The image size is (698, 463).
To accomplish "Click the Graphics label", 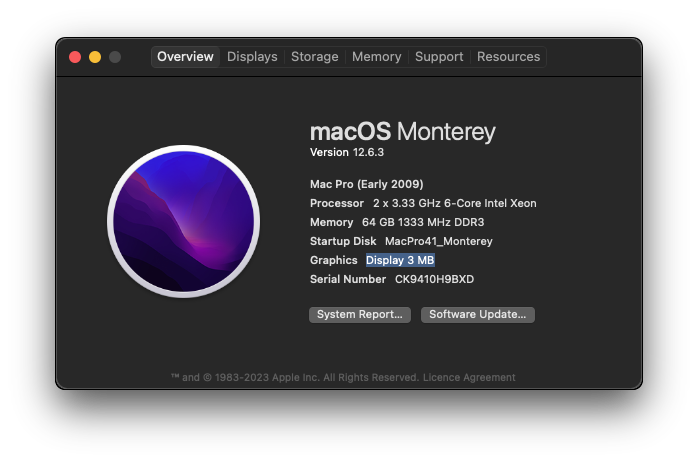I will pyautogui.click(x=333, y=260).
